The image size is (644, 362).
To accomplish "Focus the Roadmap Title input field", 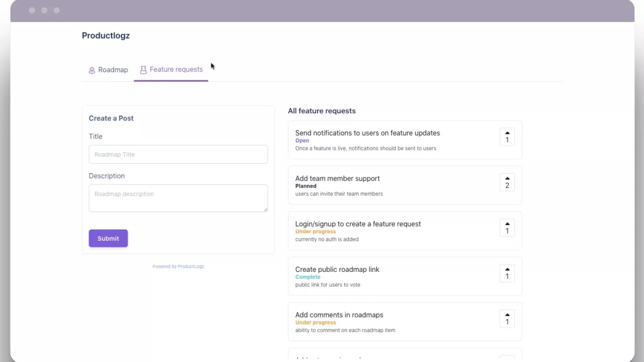I will (178, 154).
